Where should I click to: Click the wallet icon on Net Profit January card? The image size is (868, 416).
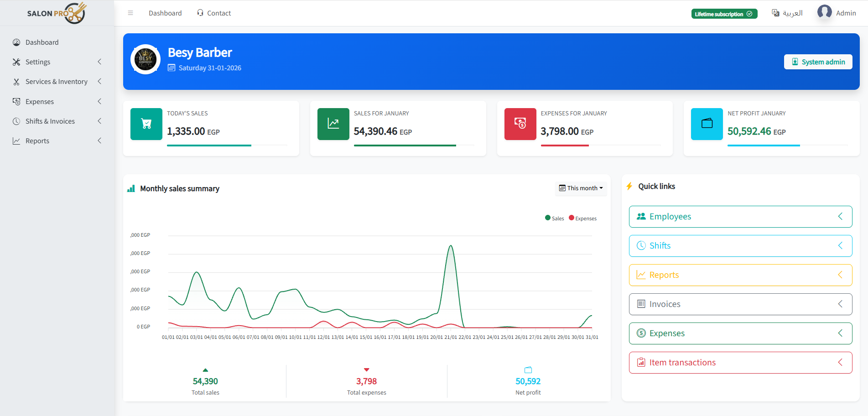707,124
